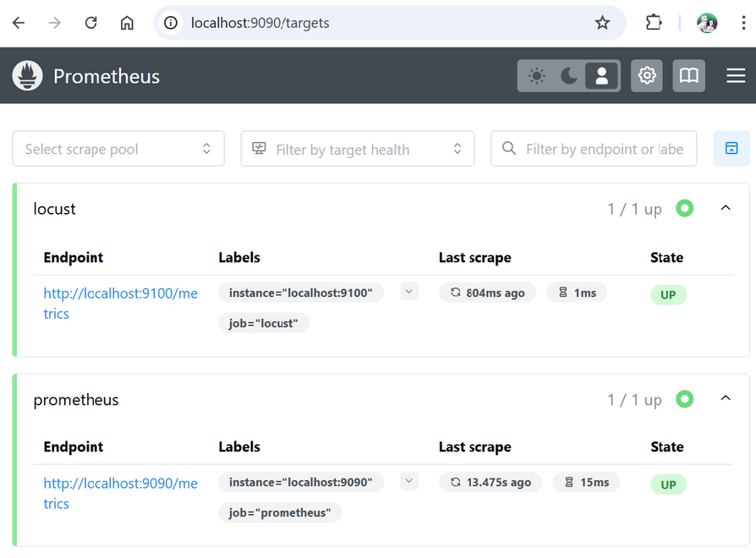The image size is (756, 558).
Task: Focus the Filter by endpoint search field
Action: [602, 149]
